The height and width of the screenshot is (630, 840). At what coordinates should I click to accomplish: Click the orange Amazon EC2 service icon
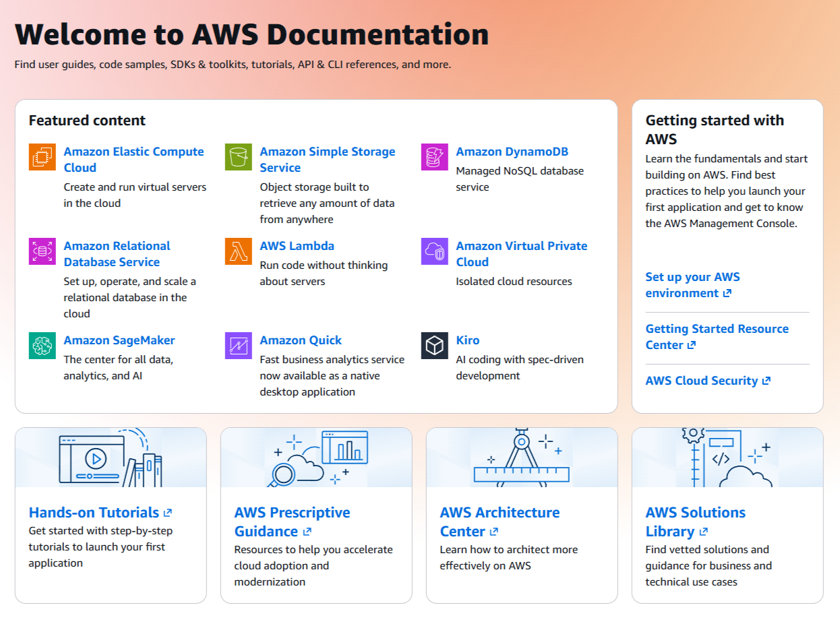(42, 157)
